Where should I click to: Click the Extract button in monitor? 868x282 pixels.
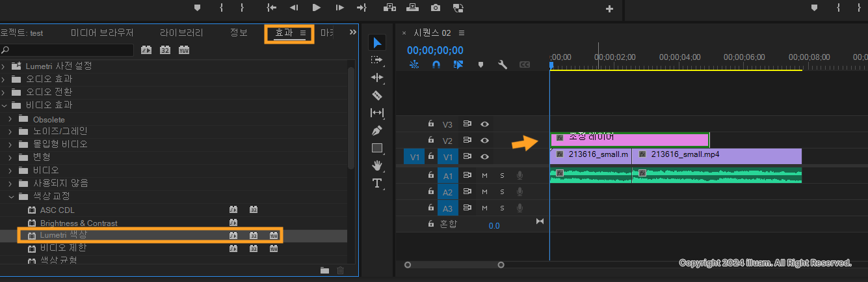coord(412,8)
